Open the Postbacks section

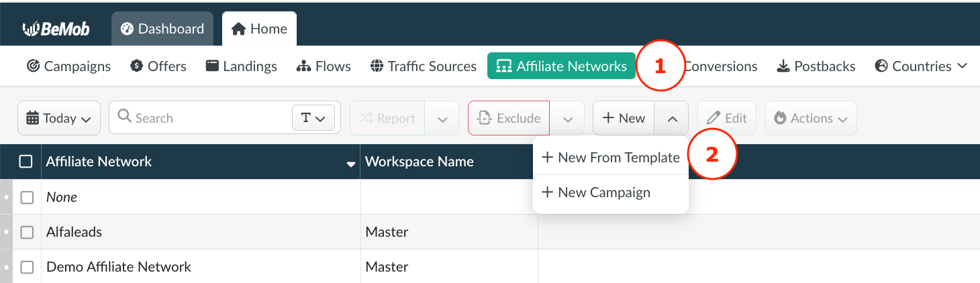[816, 66]
